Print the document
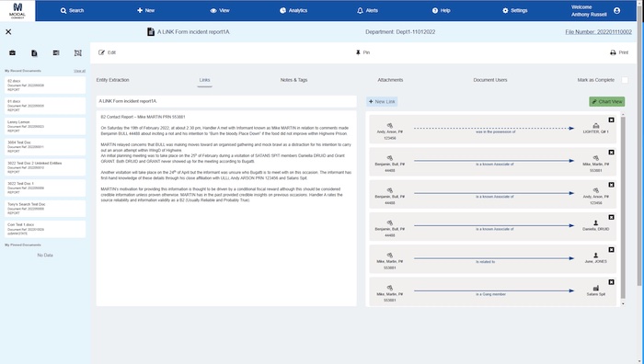The height and width of the screenshot is (364, 644). click(x=619, y=52)
